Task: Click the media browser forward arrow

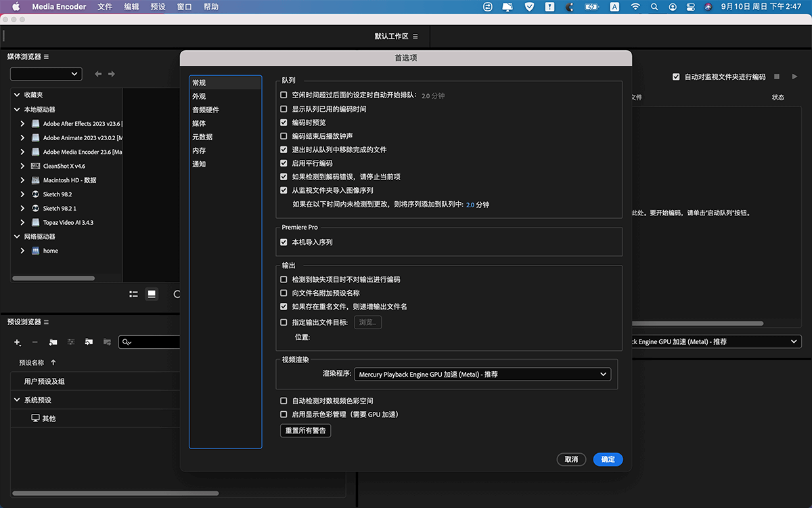Action: [x=112, y=74]
